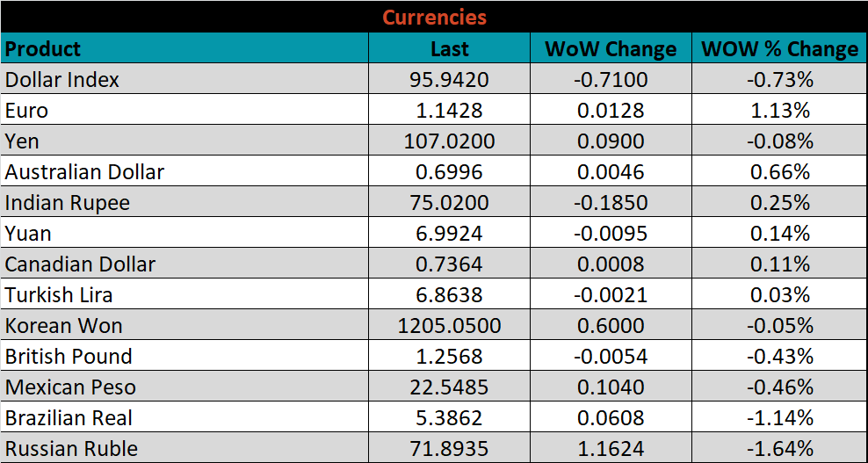This screenshot has height=463, width=868.
Task: Select the Product column header
Action: 43,49
